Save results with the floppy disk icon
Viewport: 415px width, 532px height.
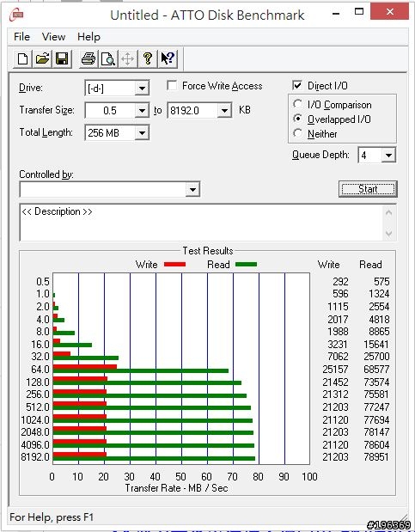tap(62, 59)
